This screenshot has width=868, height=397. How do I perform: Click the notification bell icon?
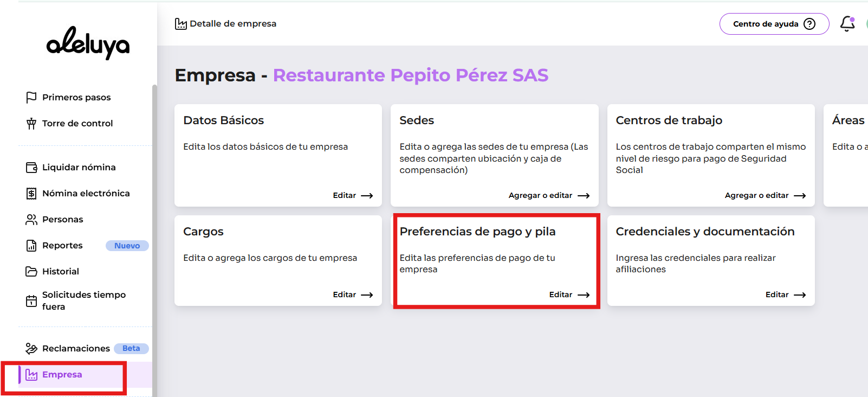coord(847,24)
